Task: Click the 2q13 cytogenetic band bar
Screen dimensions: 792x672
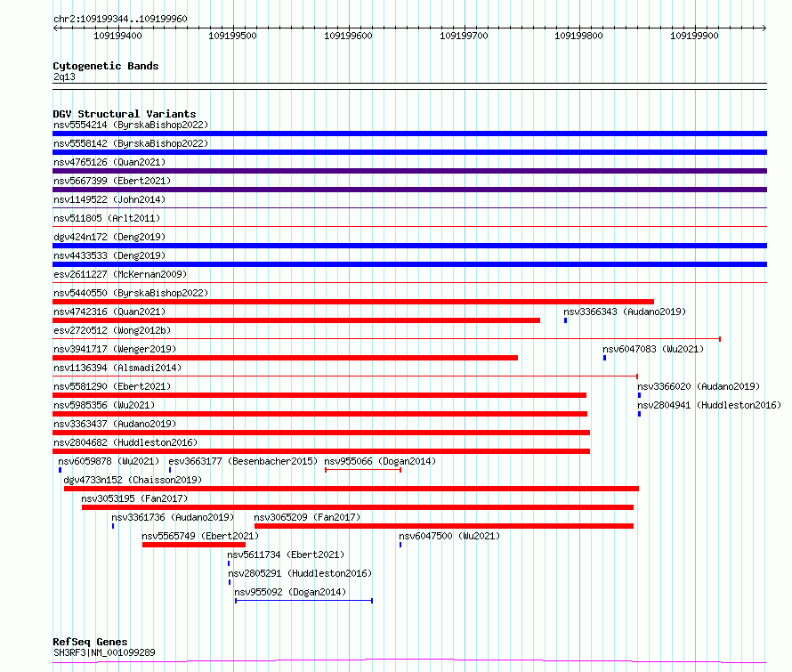Action: [409, 86]
